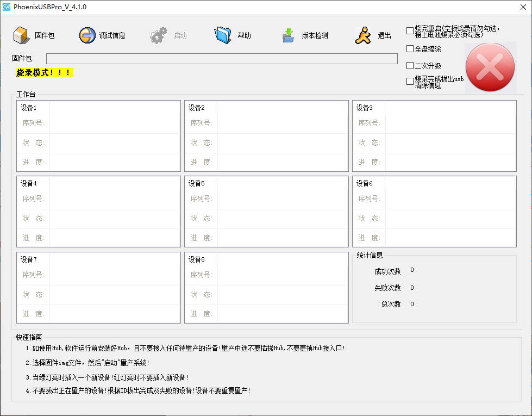Click the PhoenixUSBPro title bar icon
532x416 pixels.
point(8,7)
